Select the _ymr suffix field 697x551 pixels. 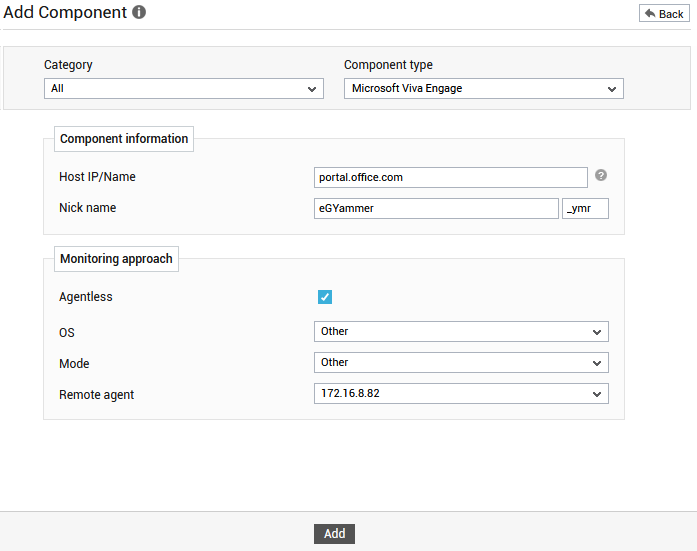click(x=585, y=208)
